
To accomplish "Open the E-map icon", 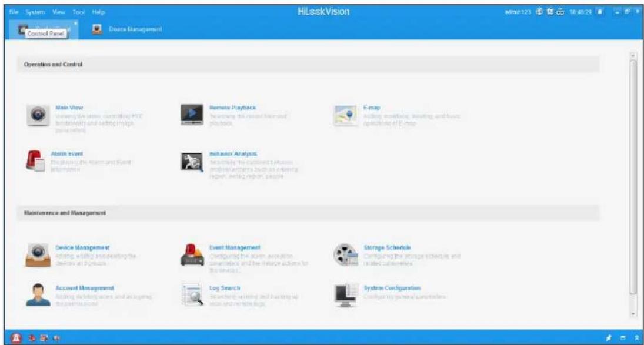I will 345,115.
